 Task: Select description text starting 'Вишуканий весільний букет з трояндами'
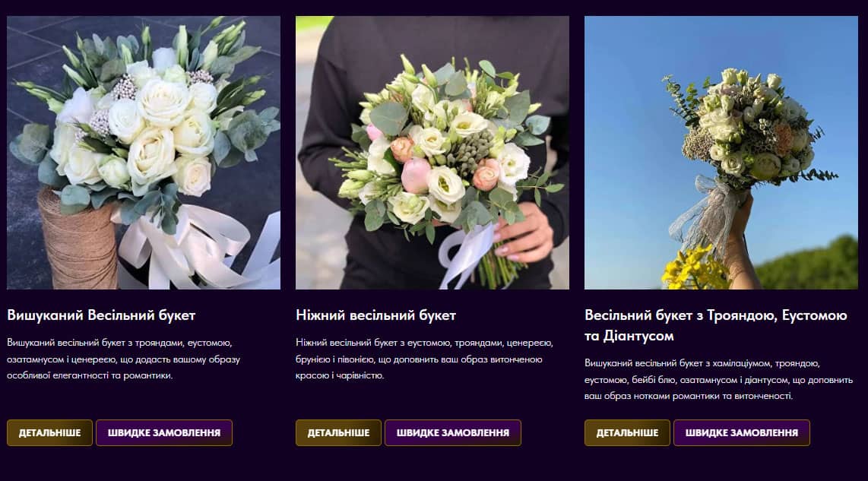[x=123, y=359]
